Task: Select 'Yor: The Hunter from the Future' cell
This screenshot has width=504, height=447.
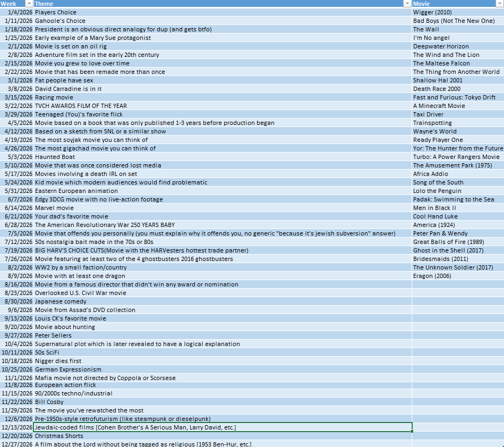Action: click(458, 148)
